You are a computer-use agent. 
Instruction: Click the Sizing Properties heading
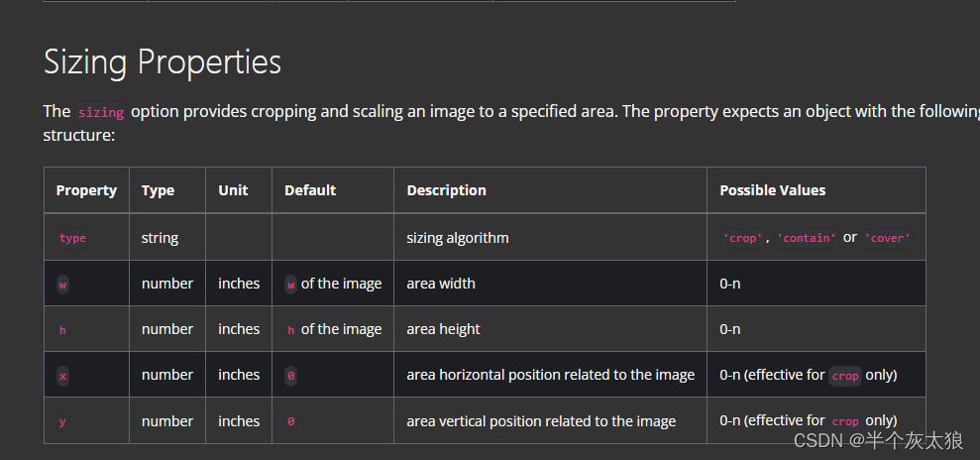point(163,61)
